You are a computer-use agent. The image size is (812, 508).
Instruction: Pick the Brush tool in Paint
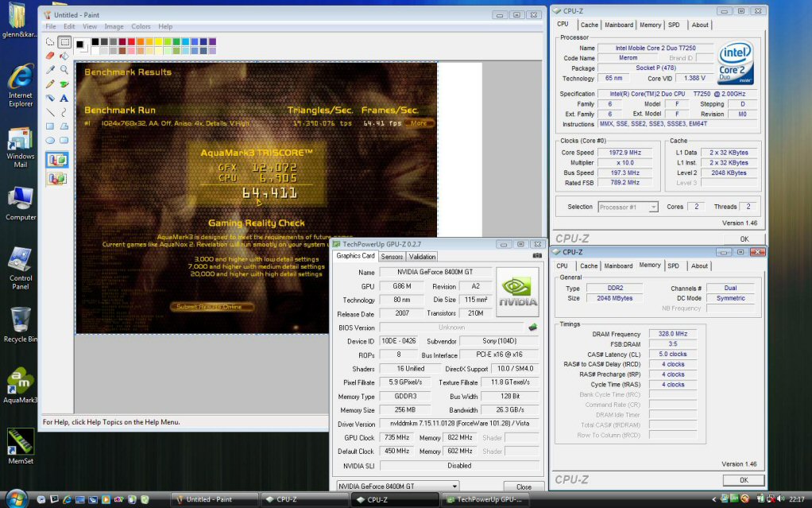[64, 83]
